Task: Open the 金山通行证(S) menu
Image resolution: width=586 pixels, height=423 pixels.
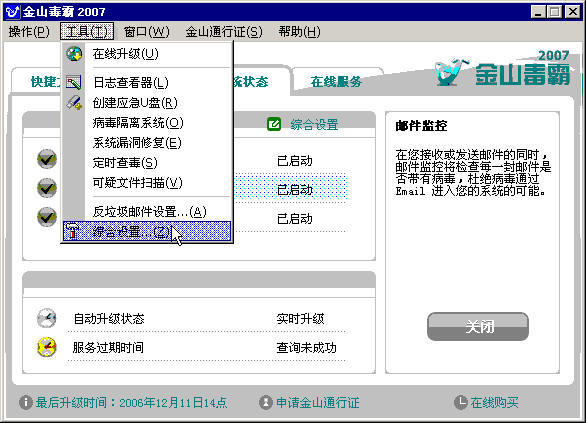Action: pos(224,32)
